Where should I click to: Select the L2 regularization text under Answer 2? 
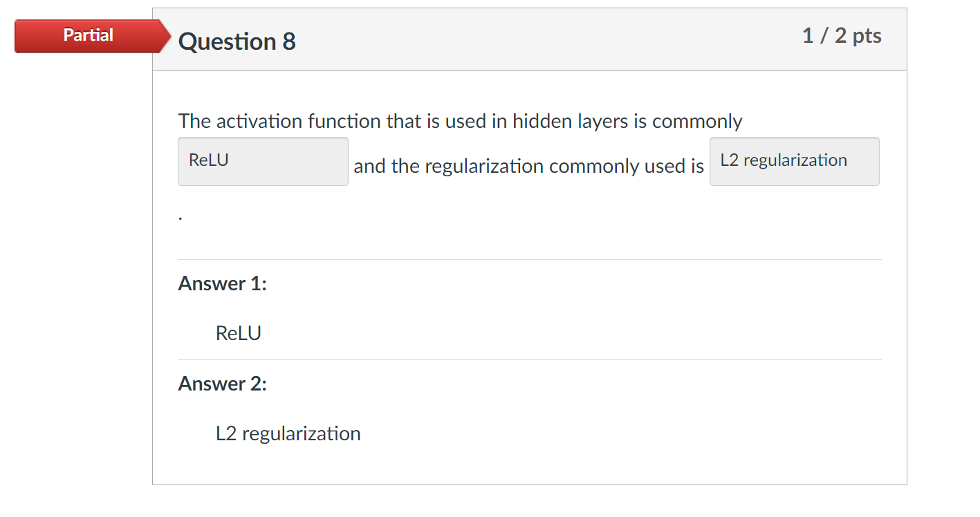click(288, 433)
